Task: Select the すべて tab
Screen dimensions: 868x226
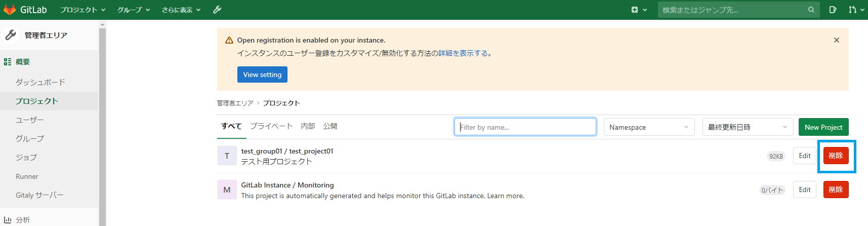Action: [231, 126]
